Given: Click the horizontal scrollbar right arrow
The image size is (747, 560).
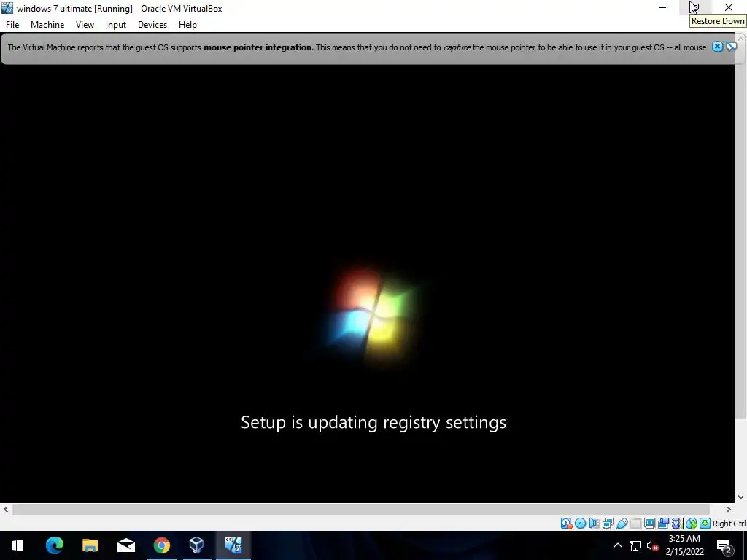Looking at the screenshot, I should click(729, 510).
